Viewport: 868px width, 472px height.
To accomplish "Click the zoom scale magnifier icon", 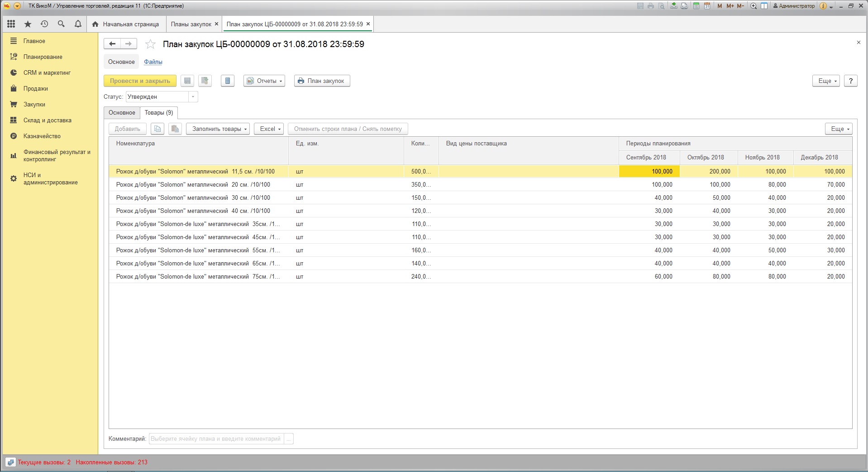I will pyautogui.click(x=754, y=6).
